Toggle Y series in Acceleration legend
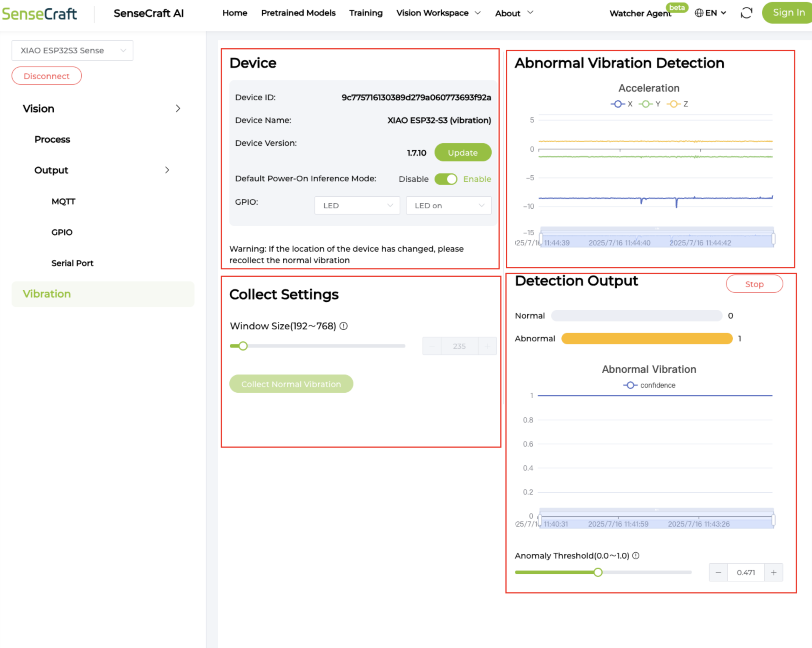The height and width of the screenshot is (648, 812). [650, 104]
